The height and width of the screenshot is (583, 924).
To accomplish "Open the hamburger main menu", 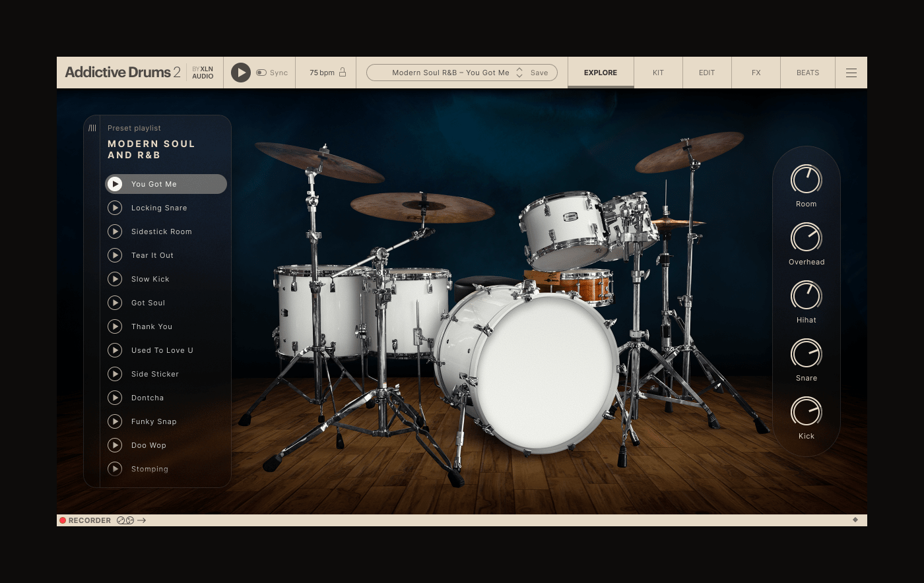I will [851, 73].
